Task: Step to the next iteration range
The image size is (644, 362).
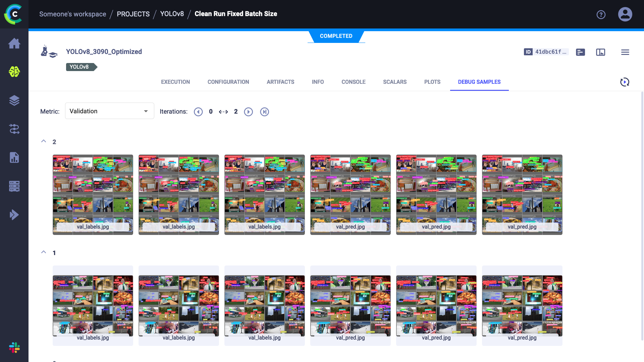Action: [x=248, y=112]
